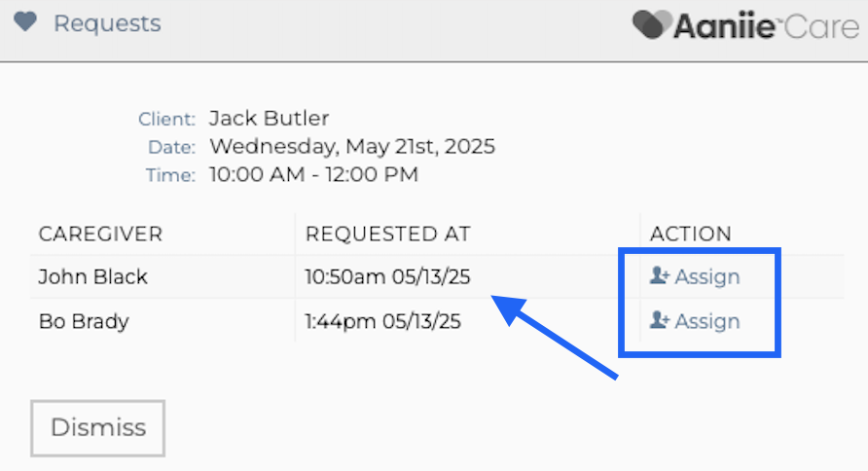Click the heart icon beside Requests
The width and height of the screenshot is (868, 471).
point(25,22)
